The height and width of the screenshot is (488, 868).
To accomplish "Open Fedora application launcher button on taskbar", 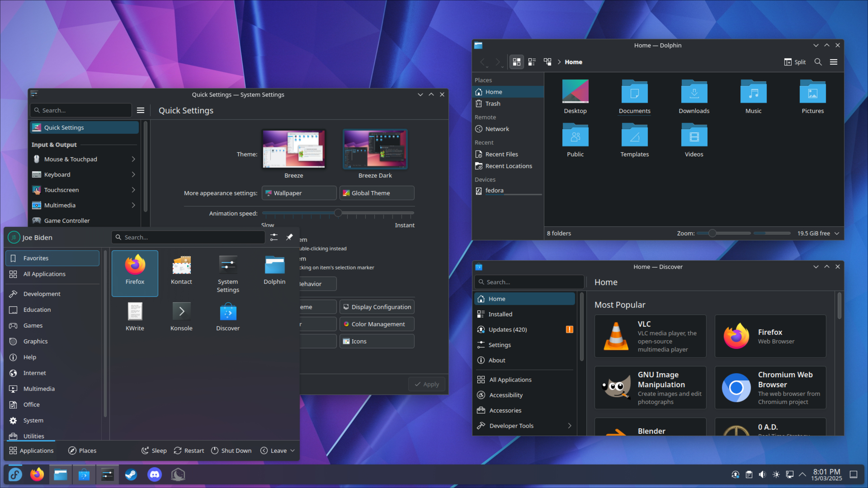I will click(x=15, y=474).
